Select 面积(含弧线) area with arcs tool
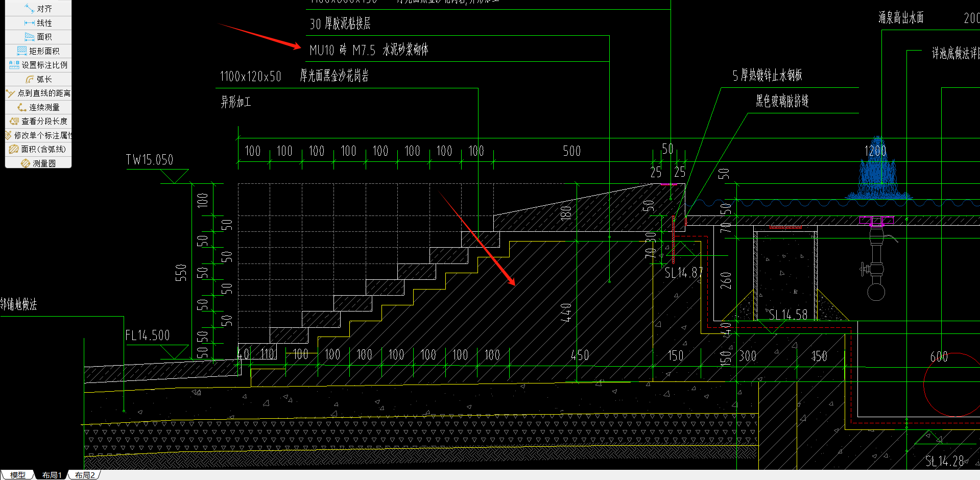 [x=38, y=149]
